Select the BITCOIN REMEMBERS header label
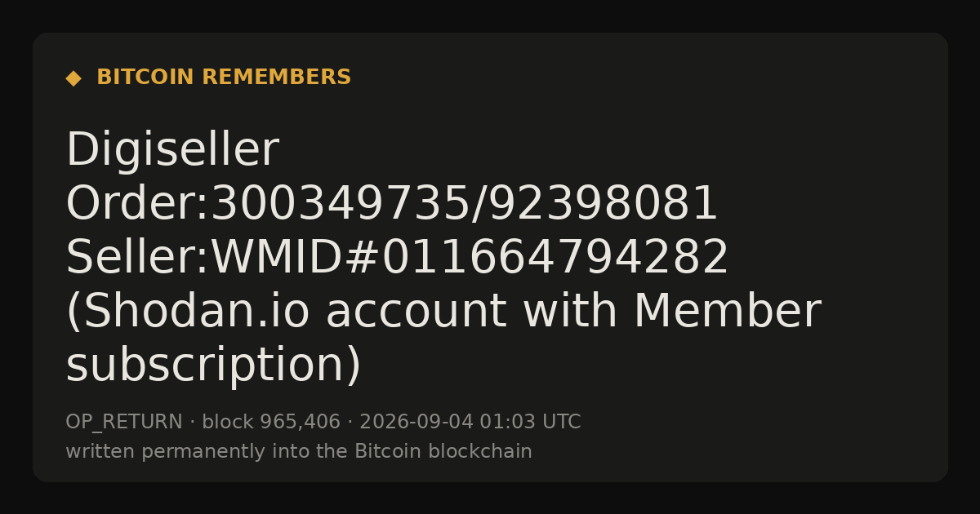The image size is (980, 514). coord(224,78)
